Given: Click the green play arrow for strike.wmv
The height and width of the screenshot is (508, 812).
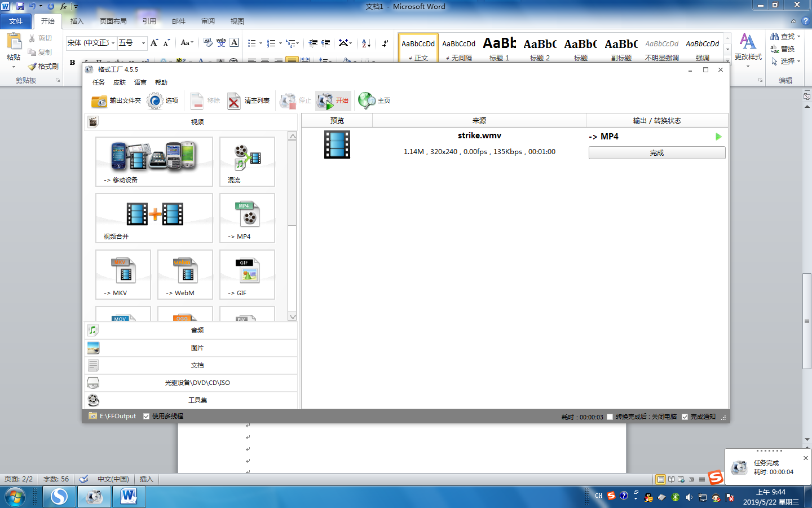Looking at the screenshot, I should click(x=718, y=137).
